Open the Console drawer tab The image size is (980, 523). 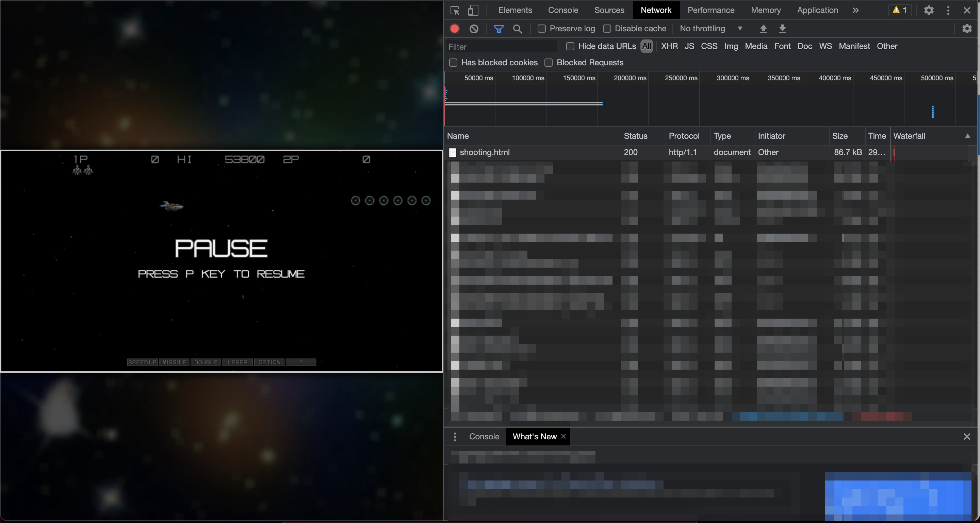(484, 436)
